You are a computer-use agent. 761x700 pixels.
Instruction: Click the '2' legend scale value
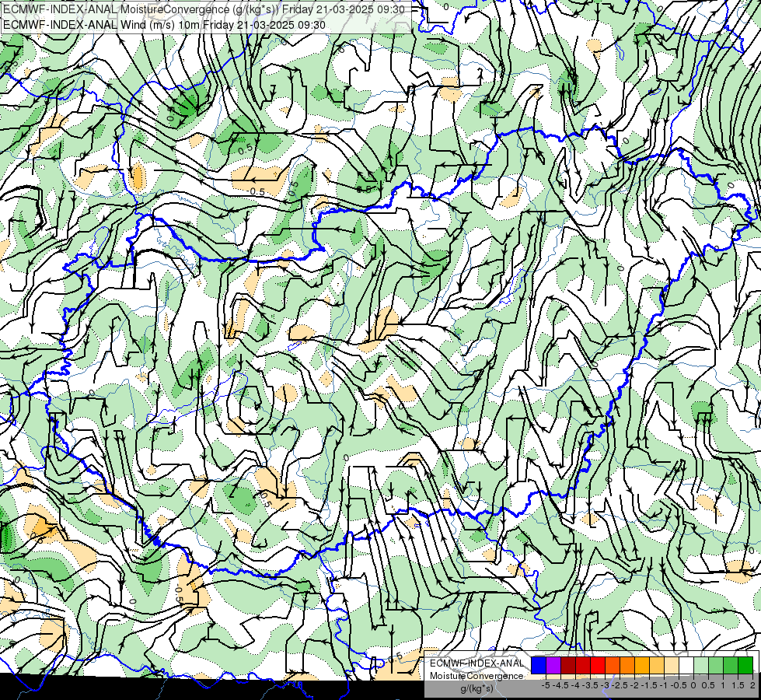click(x=752, y=685)
